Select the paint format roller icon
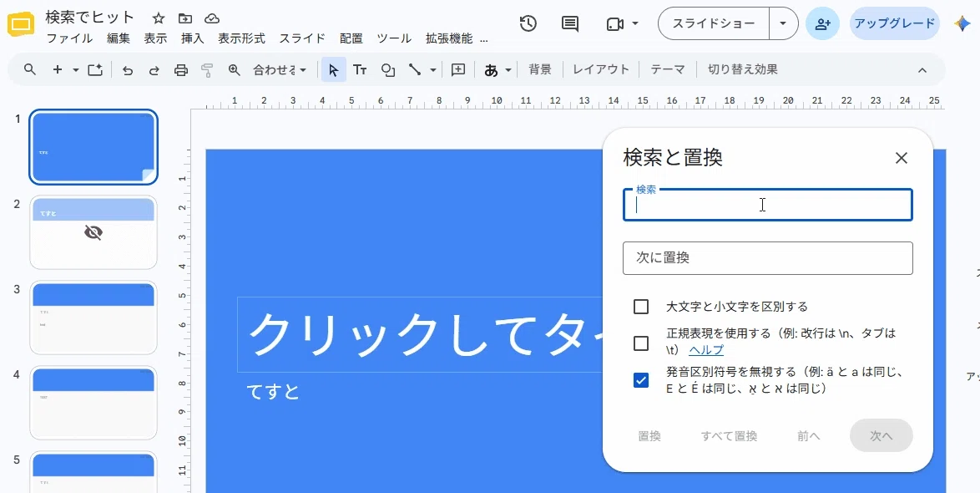The image size is (980, 493). tap(208, 70)
